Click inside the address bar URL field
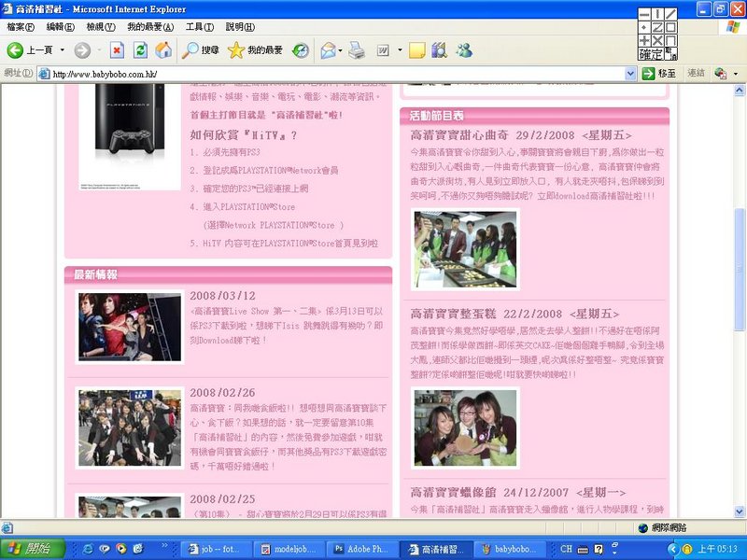This screenshot has height=560, width=747. click(327, 73)
